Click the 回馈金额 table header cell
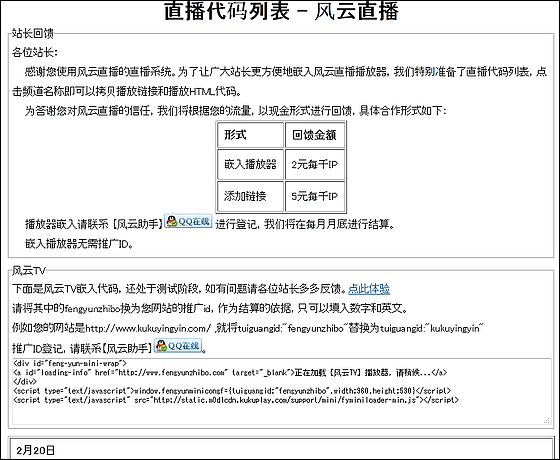This screenshot has width=560, height=460. [x=315, y=135]
